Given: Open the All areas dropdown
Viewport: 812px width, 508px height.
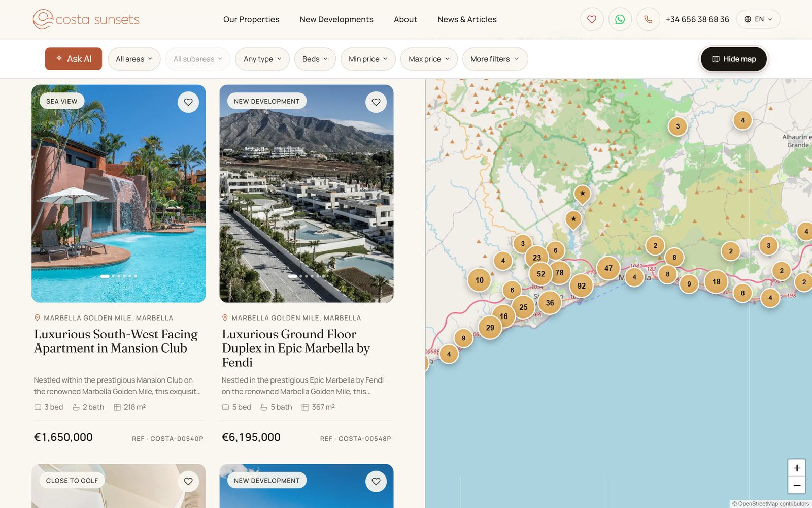Looking at the screenshot, I should tap(134, 59).
